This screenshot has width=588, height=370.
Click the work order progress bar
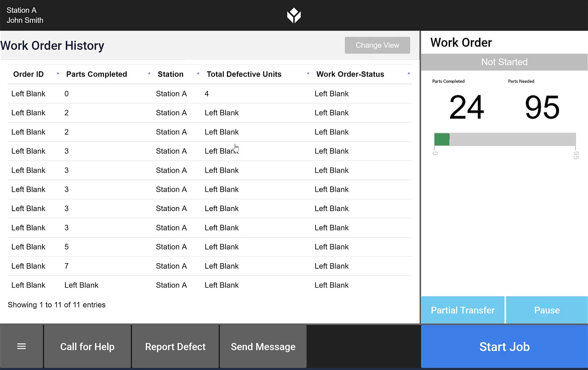[x=504, y=139]
